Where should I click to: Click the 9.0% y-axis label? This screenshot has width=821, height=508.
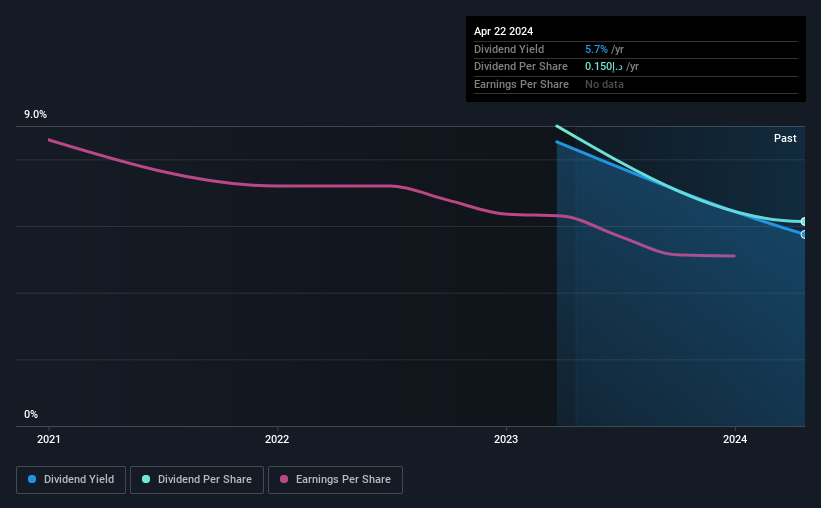coord(35,114)
